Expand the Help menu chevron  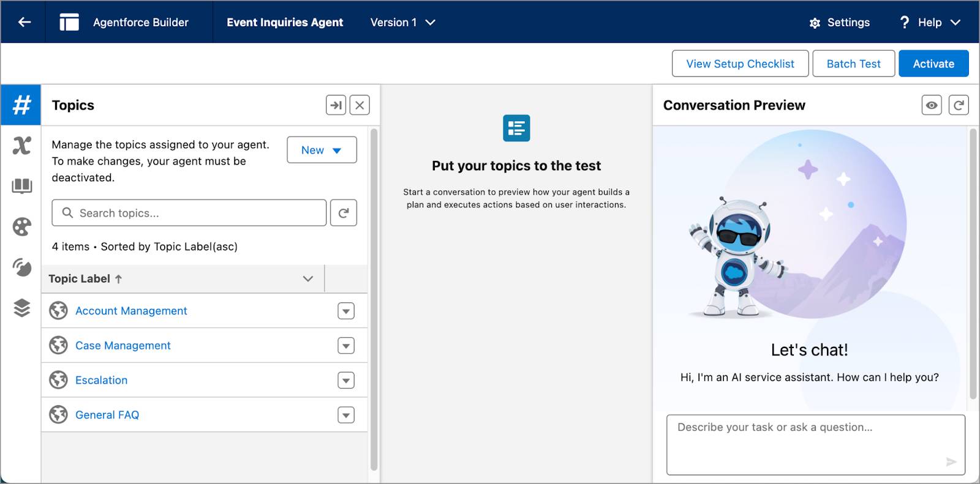coord(956,22)
